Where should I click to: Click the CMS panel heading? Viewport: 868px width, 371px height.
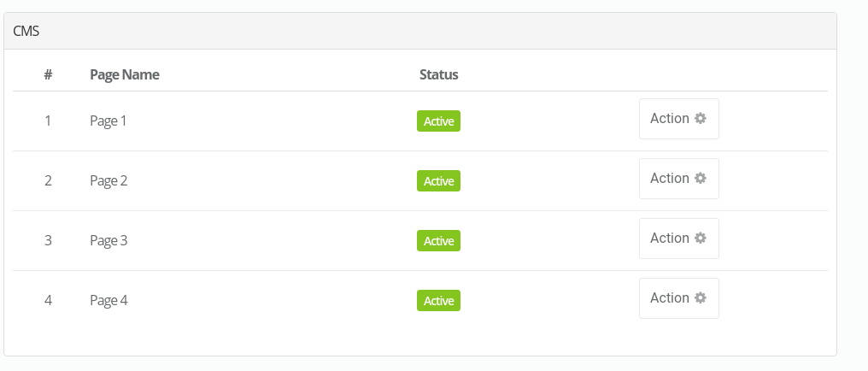[420, 31]
